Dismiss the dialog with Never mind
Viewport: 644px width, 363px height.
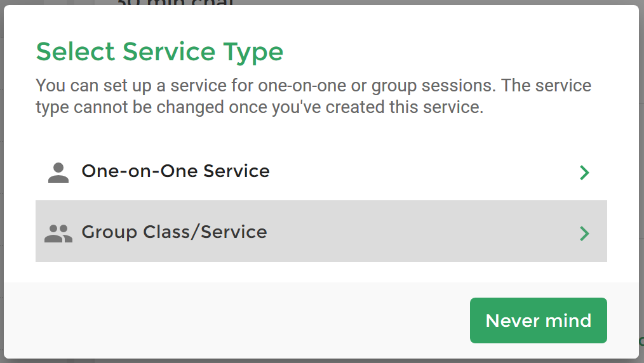coord(539,320)
